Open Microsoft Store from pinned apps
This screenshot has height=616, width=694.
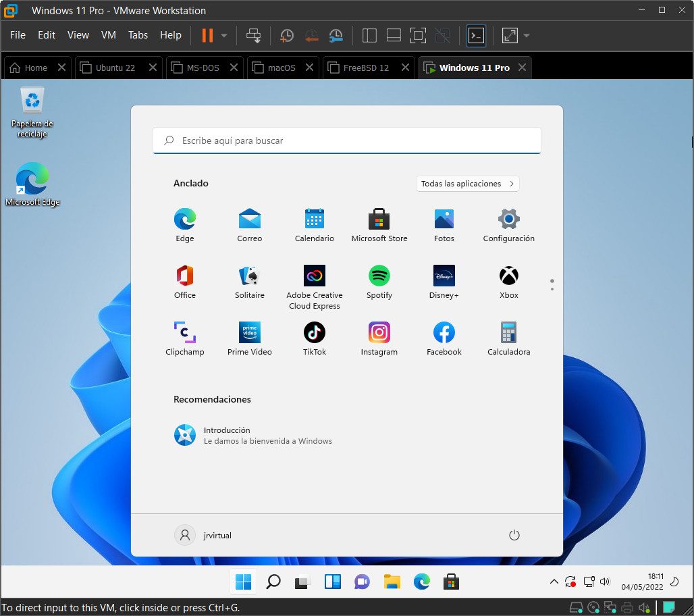click(379, 226)
